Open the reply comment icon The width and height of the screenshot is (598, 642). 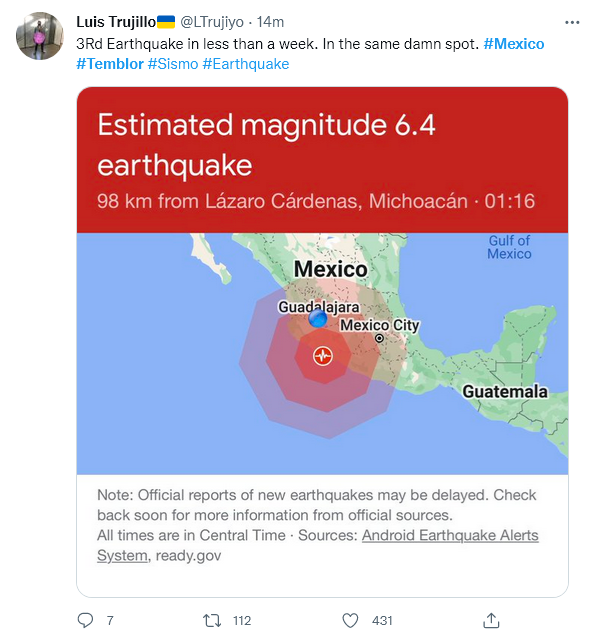click(x=85, y=620)
